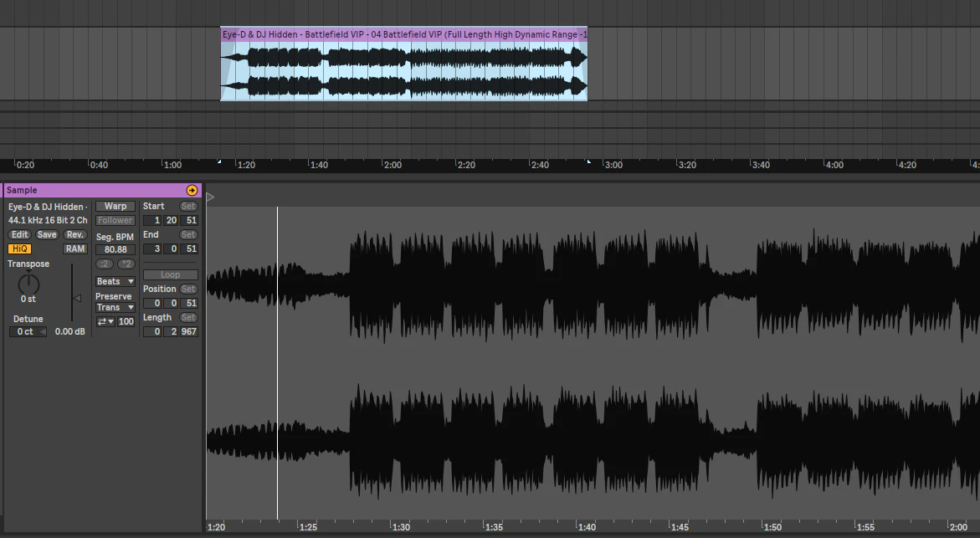Click the audio clip waveform in the arrangement
980x538 pixels.
coord(403,70)
